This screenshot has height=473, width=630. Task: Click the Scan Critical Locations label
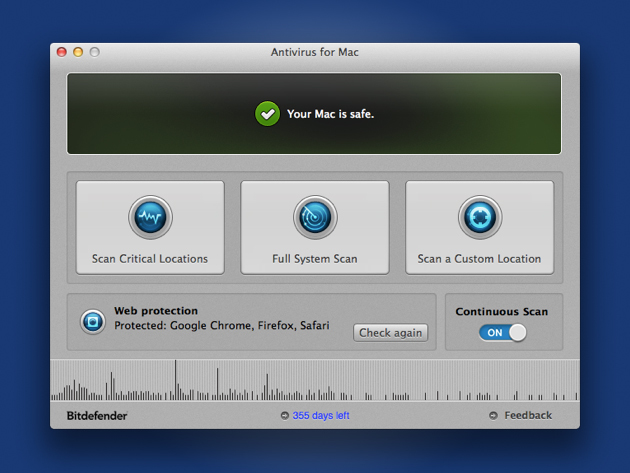point(150,259)
